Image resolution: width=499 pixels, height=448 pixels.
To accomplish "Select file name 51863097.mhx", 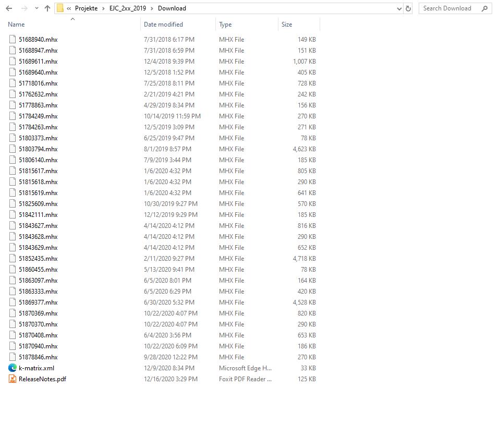I will tap(38, 281).
